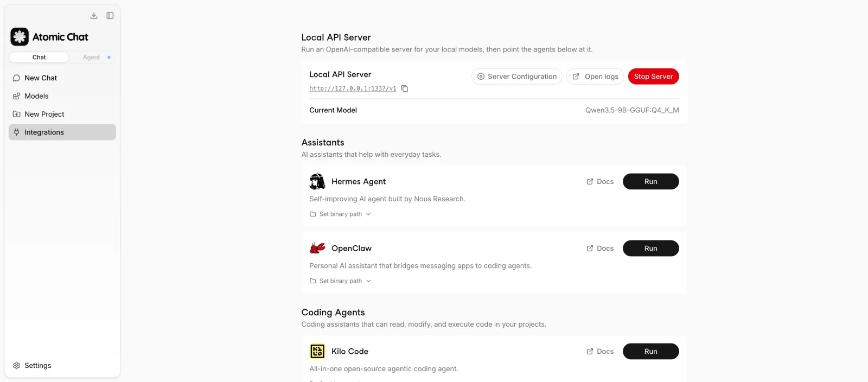Click the Kilo Code title text
The height and width of the screenshot is (382, 868).
click(x=350, y=352)
